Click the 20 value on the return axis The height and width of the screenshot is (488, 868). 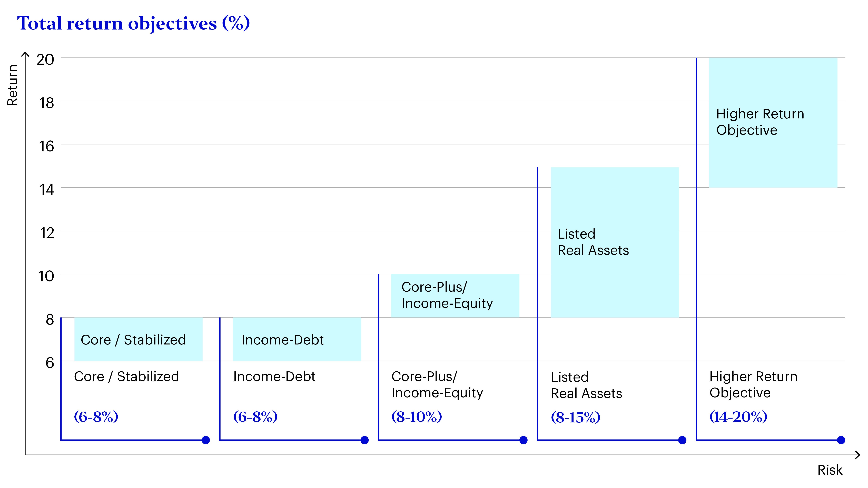(x=45, y=60)
